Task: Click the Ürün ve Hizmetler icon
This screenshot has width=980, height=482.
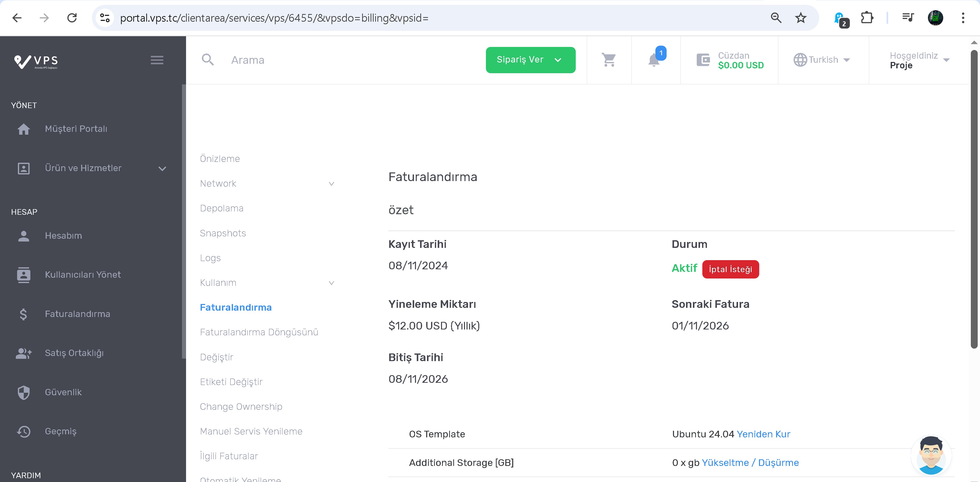Action: pyautogui.click(x=23, y=168)
